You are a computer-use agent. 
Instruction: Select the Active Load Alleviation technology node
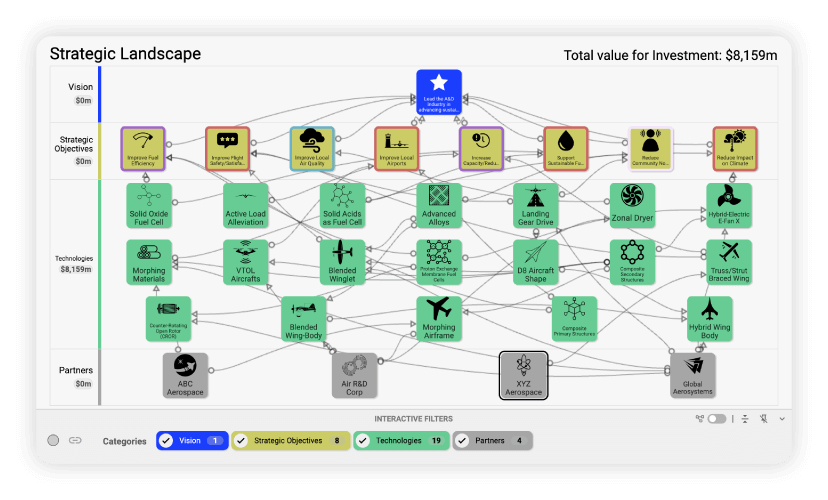pyautogui.click(x=246, y=205)
